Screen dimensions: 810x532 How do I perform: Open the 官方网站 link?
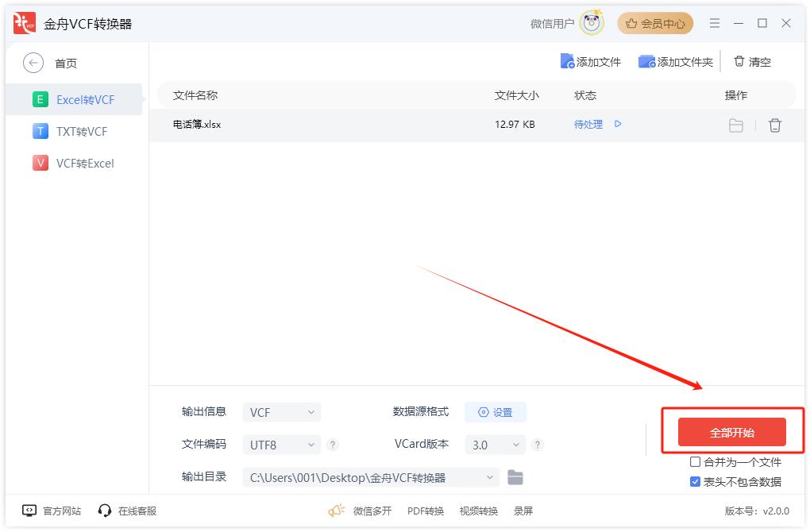(x=52, y=511)
